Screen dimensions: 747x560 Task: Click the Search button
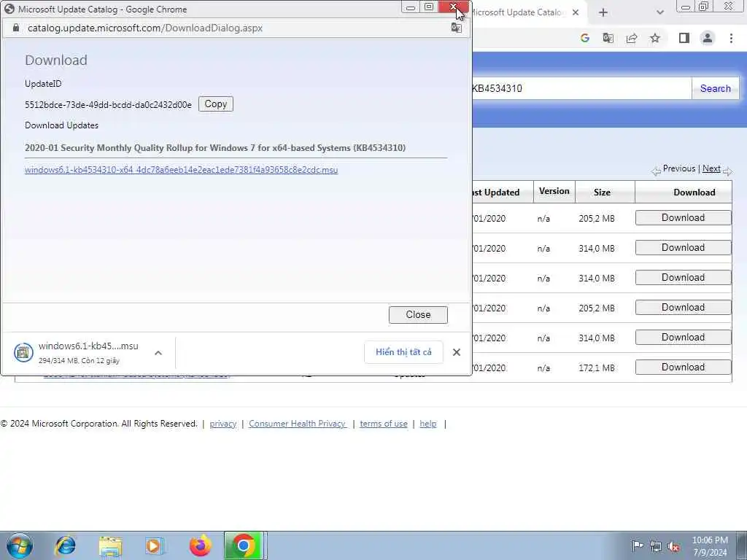tap(715, 88)
